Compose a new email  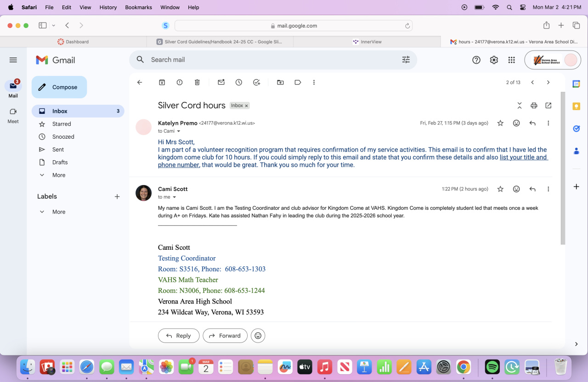tap(59, 87)
